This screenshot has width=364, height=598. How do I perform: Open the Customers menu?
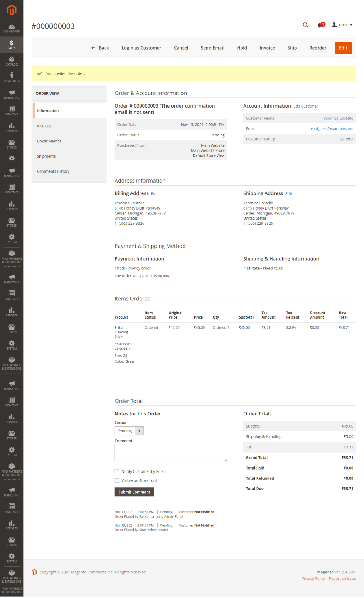pyautogui.click(x=12, y=78)
